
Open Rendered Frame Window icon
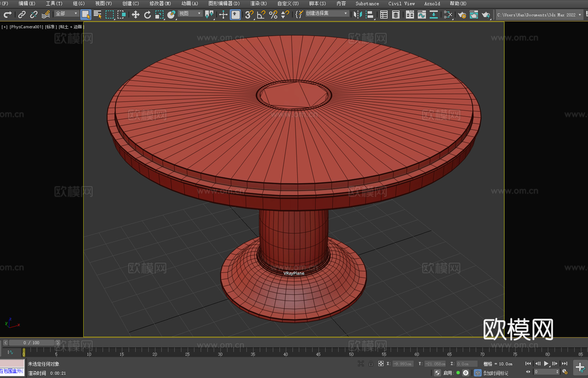[474, 14]
